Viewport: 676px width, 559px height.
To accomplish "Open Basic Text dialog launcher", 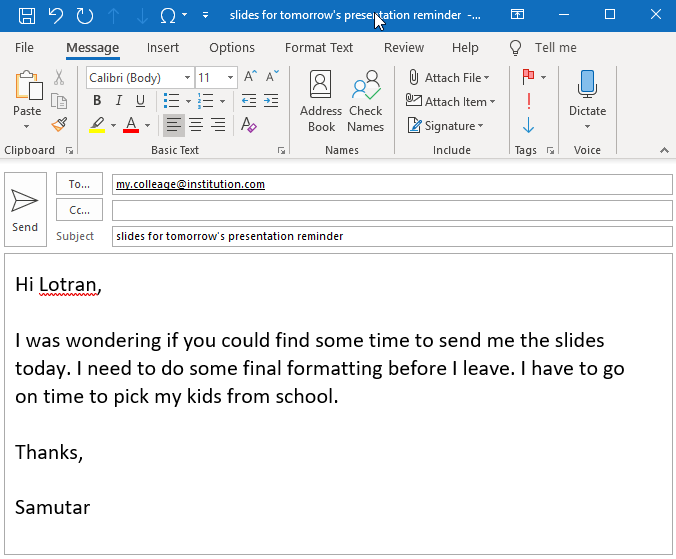I will (x=282, y=150).
